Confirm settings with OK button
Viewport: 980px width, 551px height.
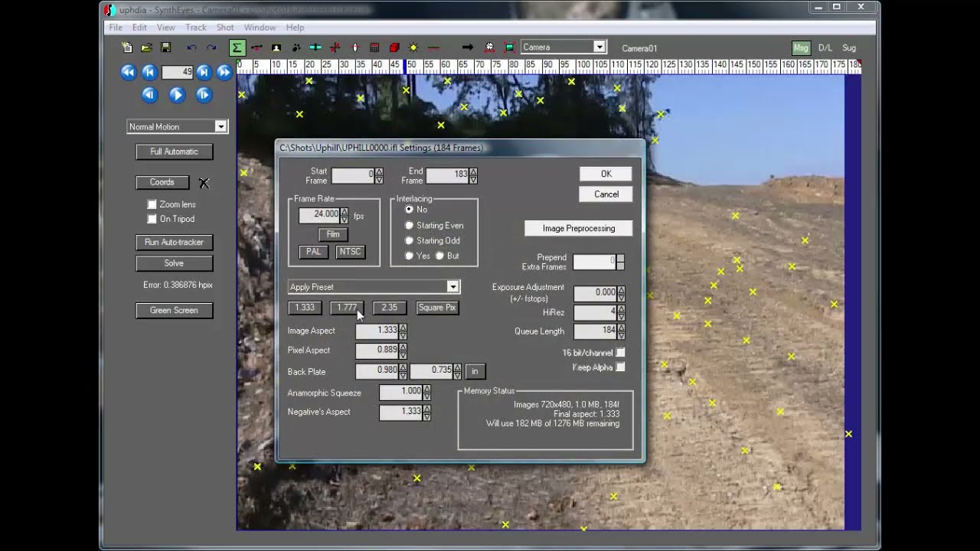point(606,174)
